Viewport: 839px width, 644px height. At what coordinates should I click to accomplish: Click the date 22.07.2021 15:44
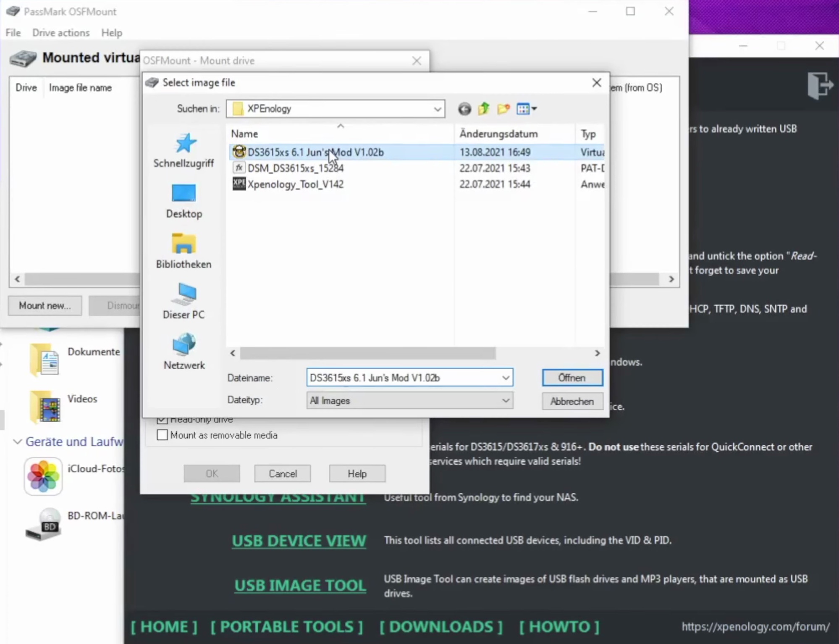[x=495, y=184]
